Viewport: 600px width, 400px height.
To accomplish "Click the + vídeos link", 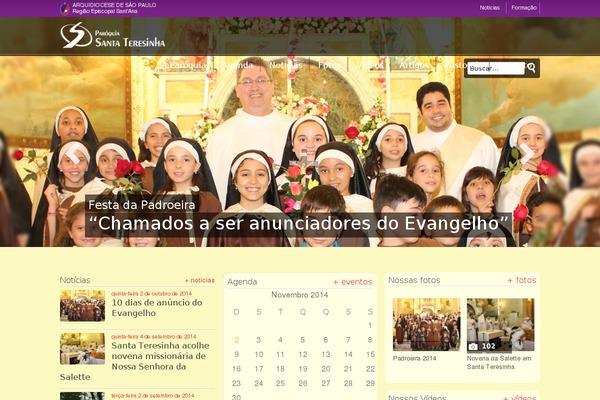I will coord(519,397).
